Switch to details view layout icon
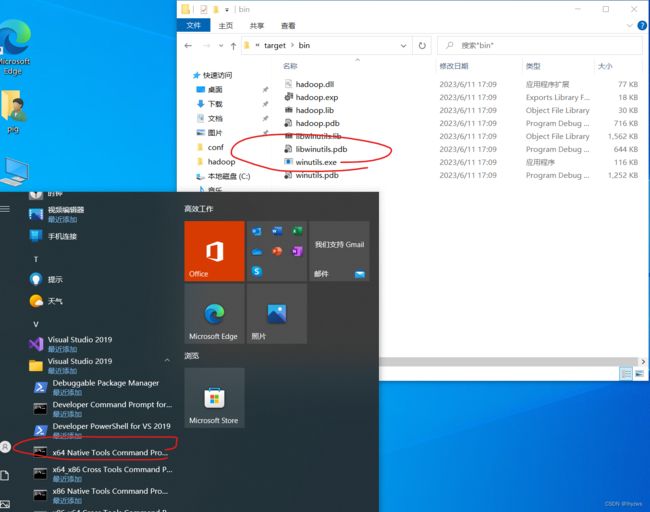The width and height of the screenshot is (650, 512). tap(626, 374)
